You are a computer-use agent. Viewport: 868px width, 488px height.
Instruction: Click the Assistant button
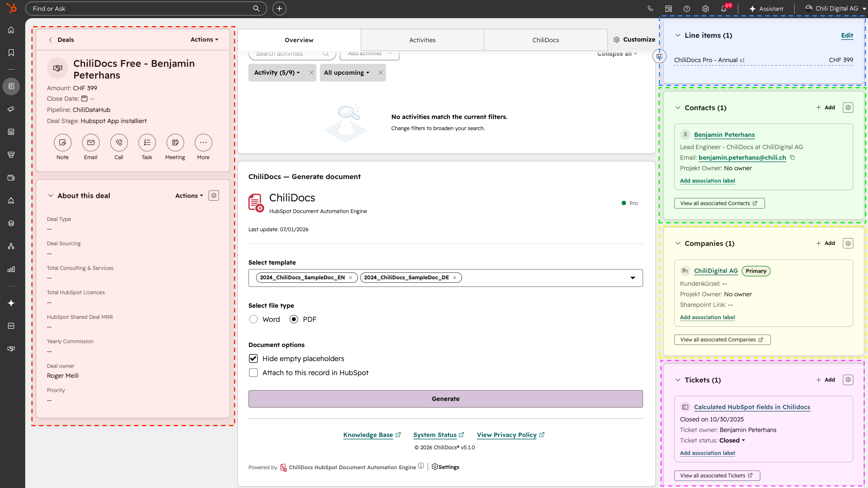coord(766,9)
